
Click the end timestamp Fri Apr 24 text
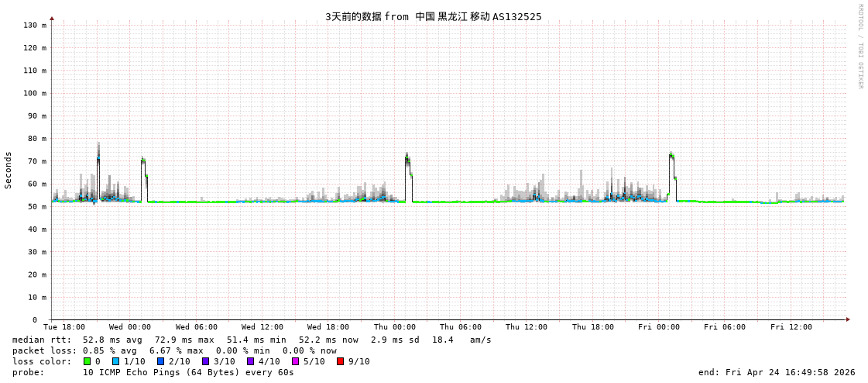(x=777, y=372)
